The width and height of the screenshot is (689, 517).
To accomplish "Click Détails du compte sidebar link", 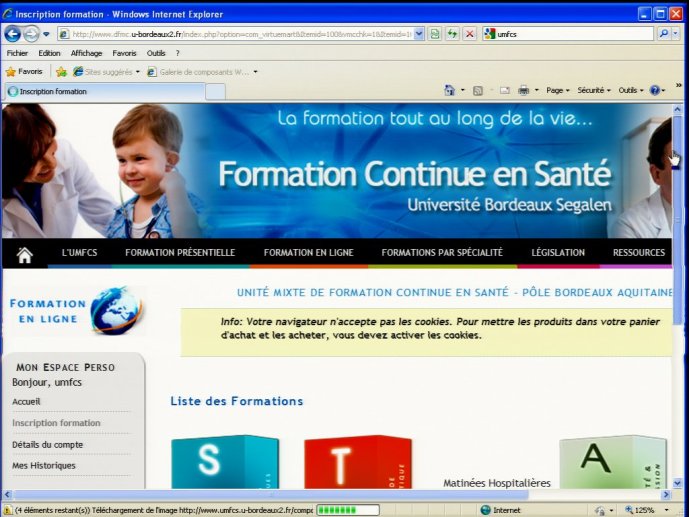I will tap(47, 445).
